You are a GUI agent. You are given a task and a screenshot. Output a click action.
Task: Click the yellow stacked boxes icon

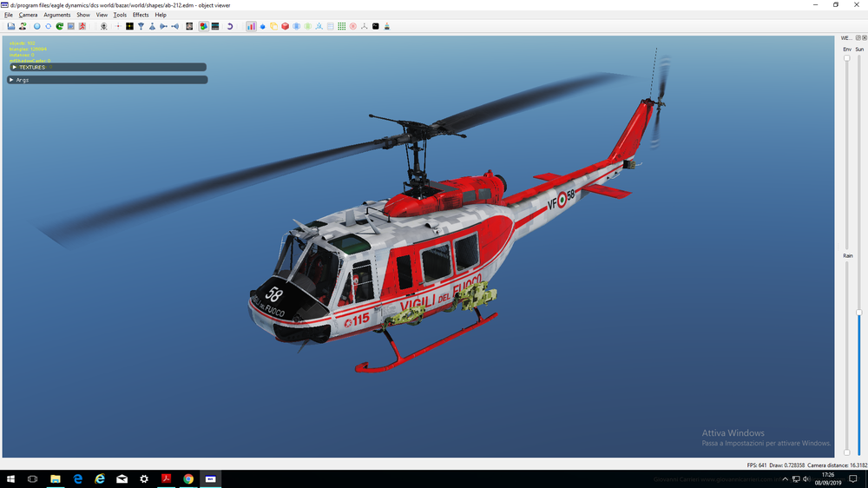click(x=274, y=26)
